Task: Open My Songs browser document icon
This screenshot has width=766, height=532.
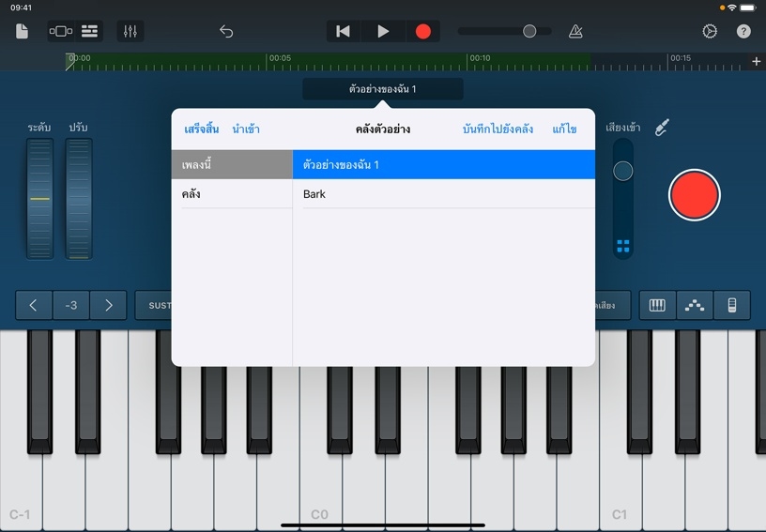Action: pos(23,31)
